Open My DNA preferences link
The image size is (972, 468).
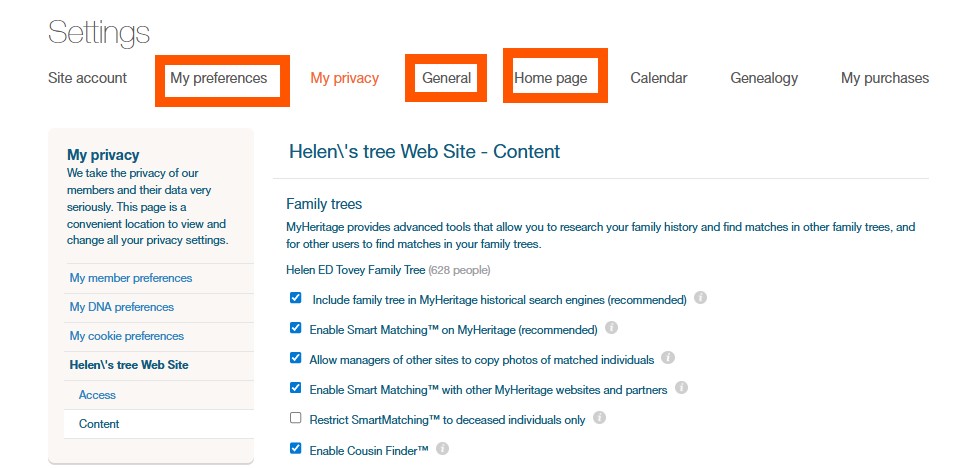pyautogui.click(x=121, y=307)
